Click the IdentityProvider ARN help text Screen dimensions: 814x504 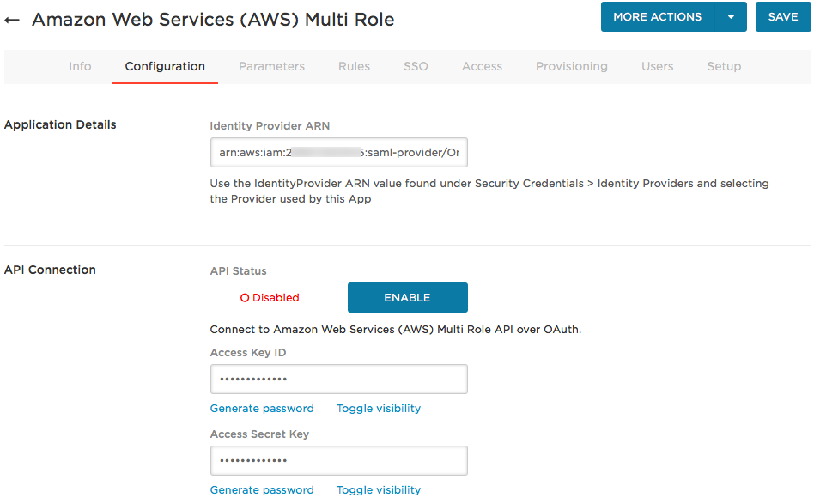coord(489,191)
